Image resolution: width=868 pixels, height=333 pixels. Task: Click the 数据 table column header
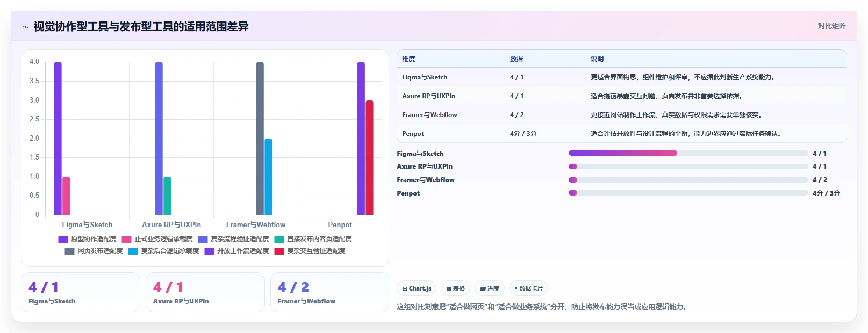pos(517,59)
